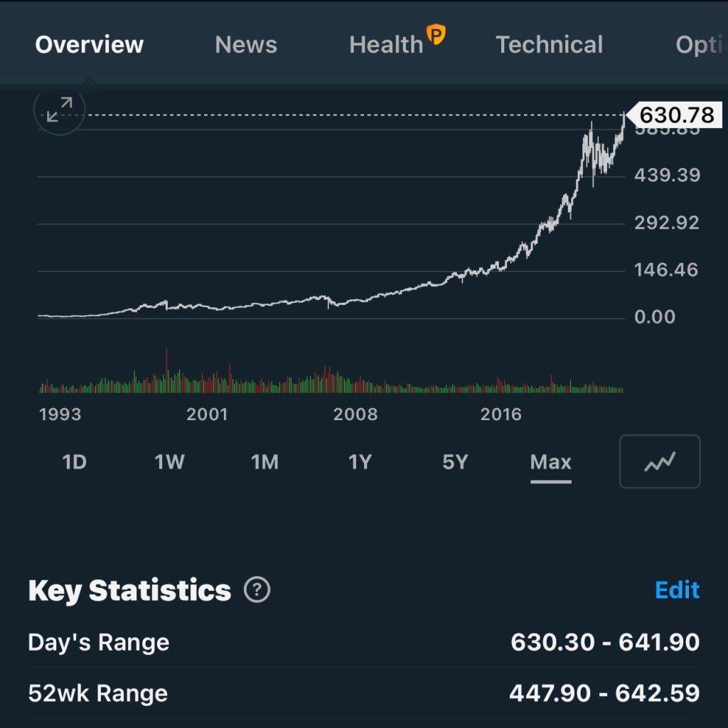Set chart range to 1M
Screen dimensions: 728x728
pyautogui.click(x=264, y=462)
